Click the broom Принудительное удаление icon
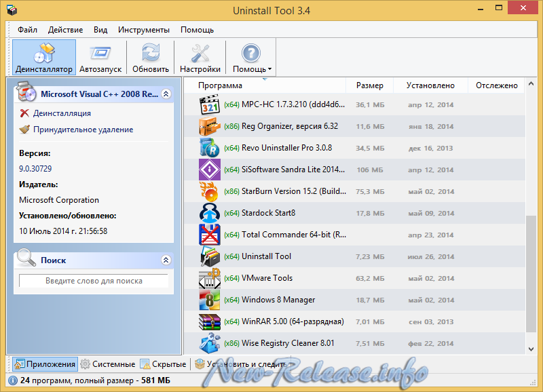Image resolution: width=543 pixels, height=392 pixels. (24, 130)
